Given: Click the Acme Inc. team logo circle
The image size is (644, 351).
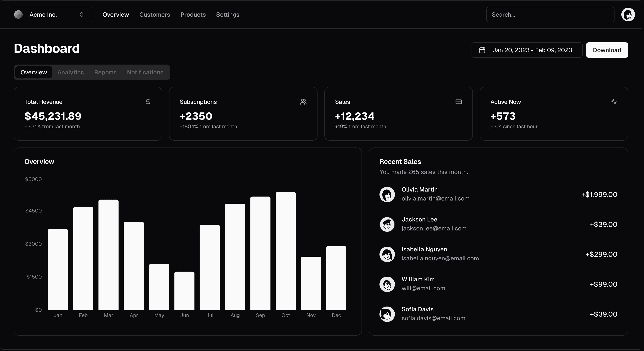Looking at the screenshot, I should pyautogui.click(x=18, y=15).
